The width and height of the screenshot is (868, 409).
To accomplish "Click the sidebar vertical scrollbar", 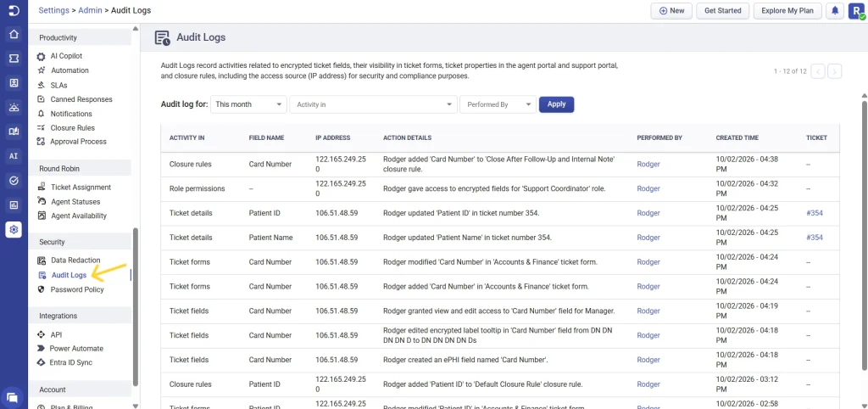I will pos(135,308).
